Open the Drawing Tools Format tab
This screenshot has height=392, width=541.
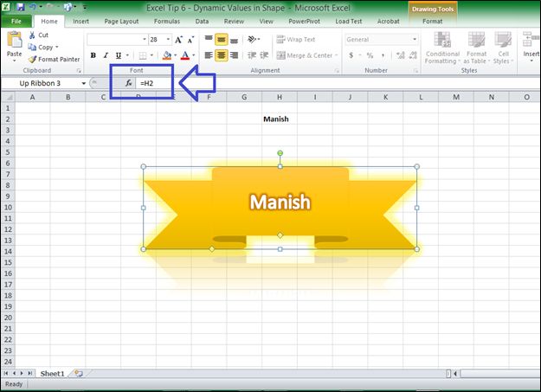pyautogui.click(x=432, y=22)
